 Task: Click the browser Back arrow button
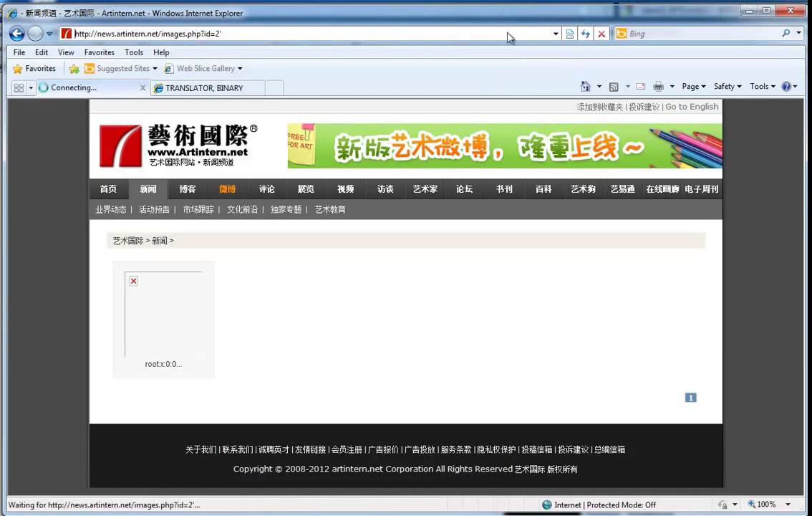pos(16,34)
